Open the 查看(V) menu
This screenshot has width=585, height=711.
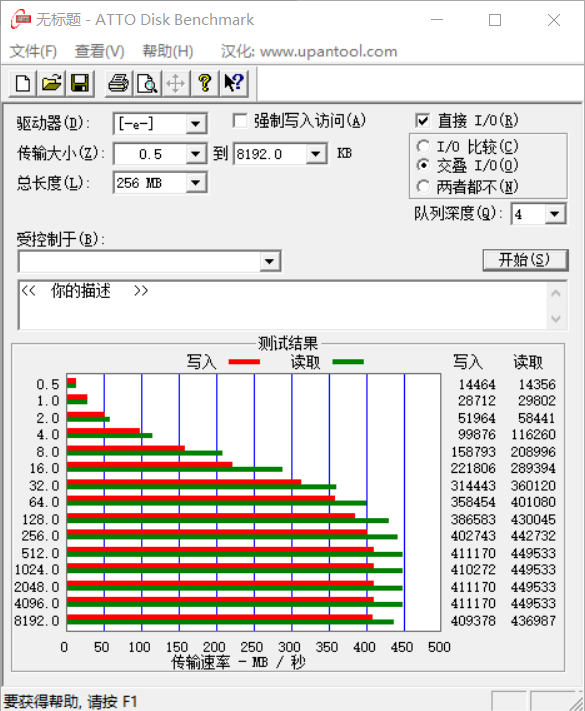(x=99, y=51)
